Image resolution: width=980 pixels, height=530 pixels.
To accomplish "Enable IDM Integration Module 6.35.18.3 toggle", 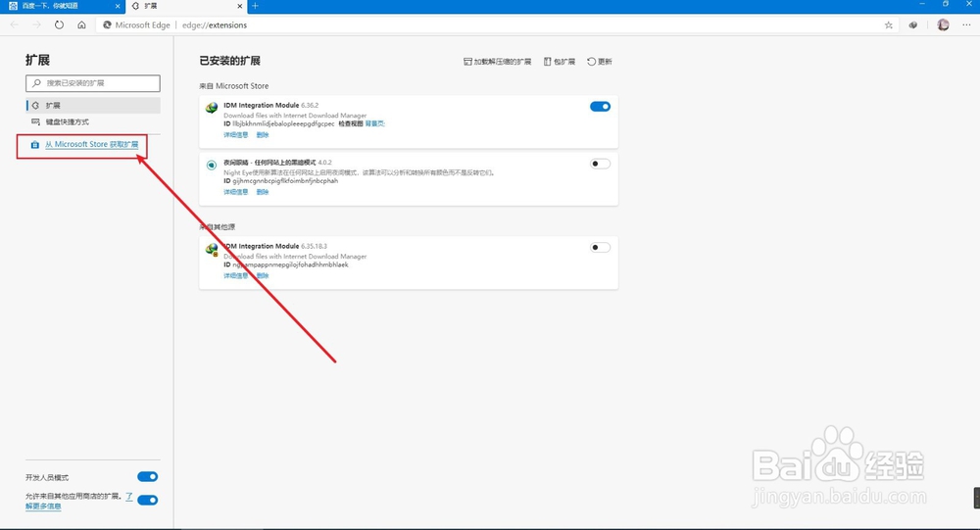I will point(600,248).
